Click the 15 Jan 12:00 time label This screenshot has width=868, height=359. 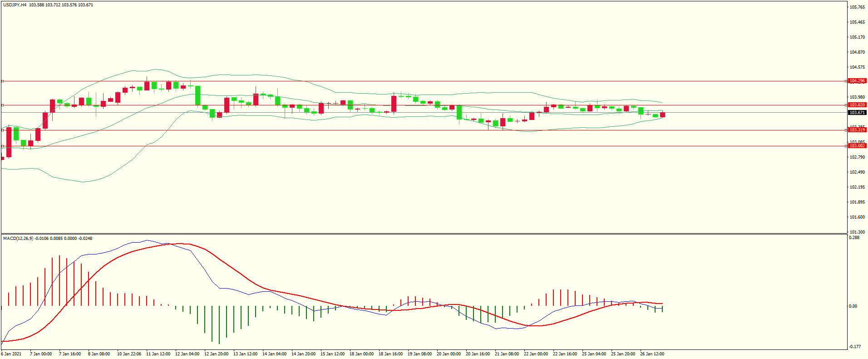(x=332, y=354)
